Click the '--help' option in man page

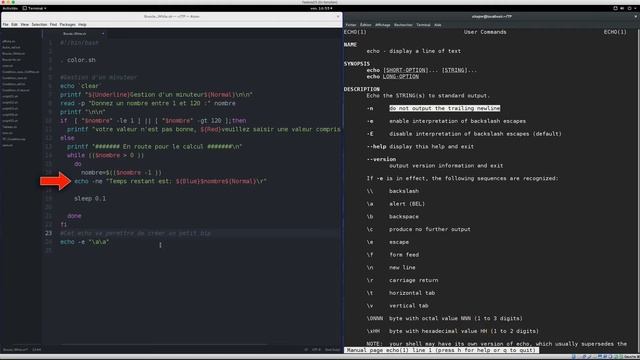376,147
